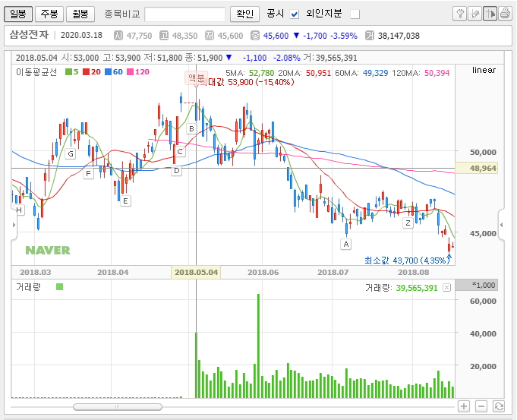The height and width of the screenshot is (420, 517).
Task: Click the 액분 stock split marker
Action: (x=196, y=78)
